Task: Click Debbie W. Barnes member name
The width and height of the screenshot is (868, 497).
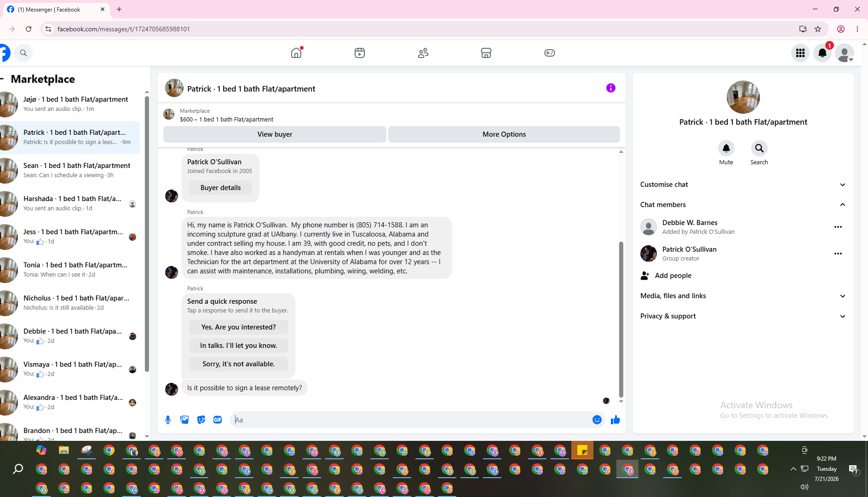Action: pos(690,223)
